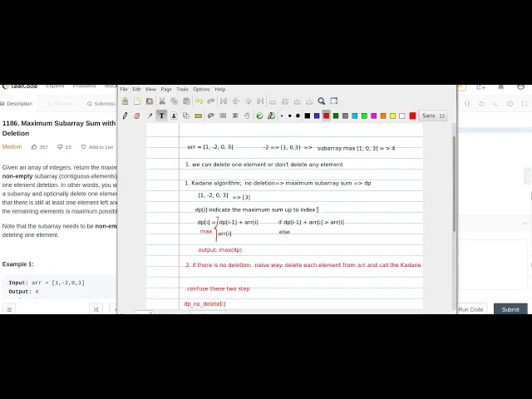Pick the white color swatch
Viewport: 532px width, 399px height.
[402, 116]
